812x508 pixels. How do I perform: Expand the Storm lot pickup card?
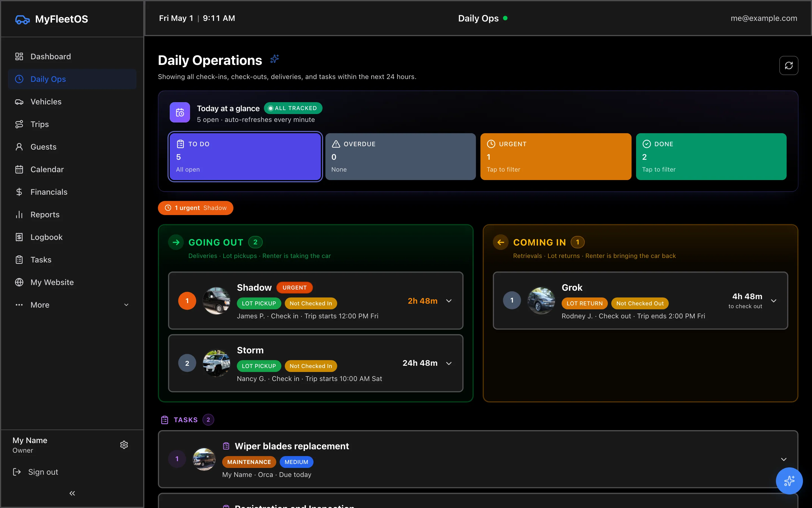(449, 363)
